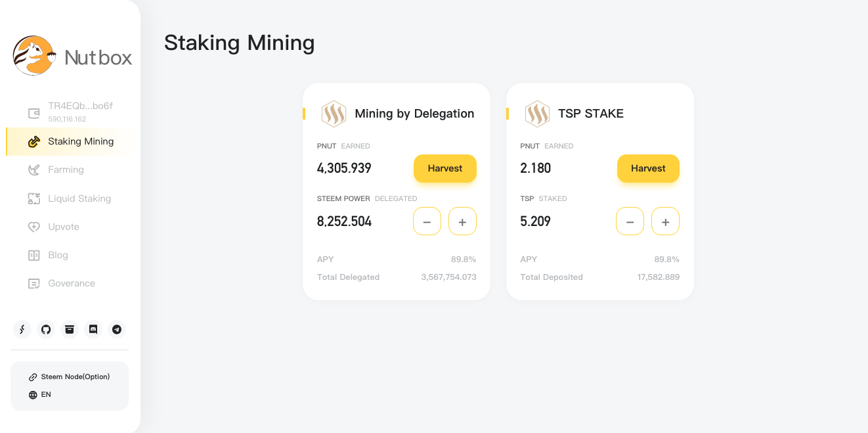Harvest PNUT earned from TSP STAKE
The image size is (868, 433).
648,169
